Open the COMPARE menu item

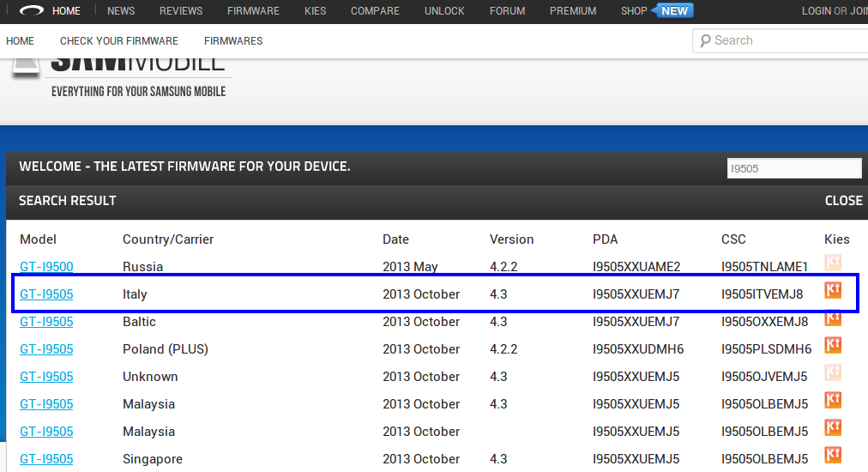click(x=375, y=11)
